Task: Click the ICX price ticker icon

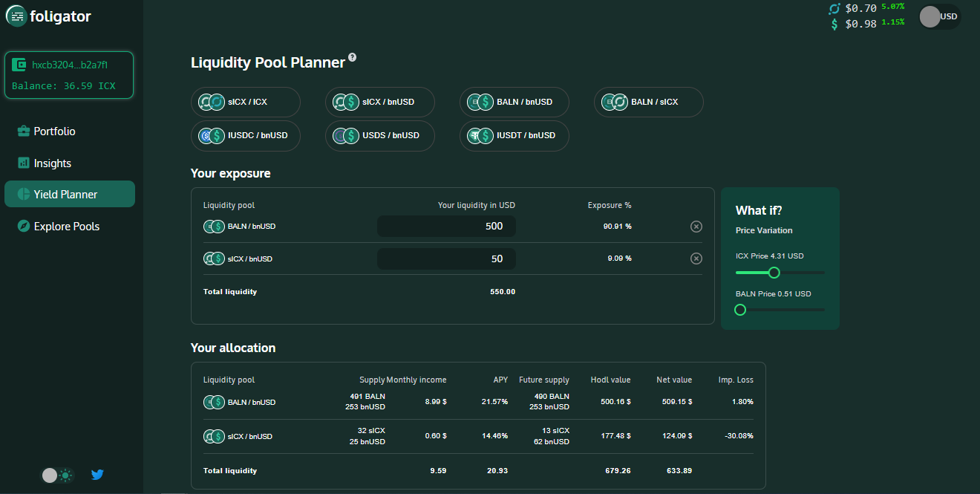Action: click(834, 9)
